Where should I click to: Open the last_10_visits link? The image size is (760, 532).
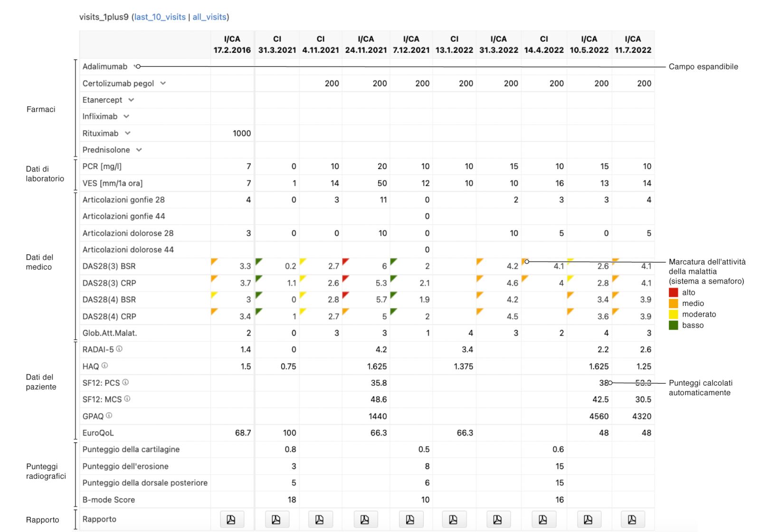(160, 17)
